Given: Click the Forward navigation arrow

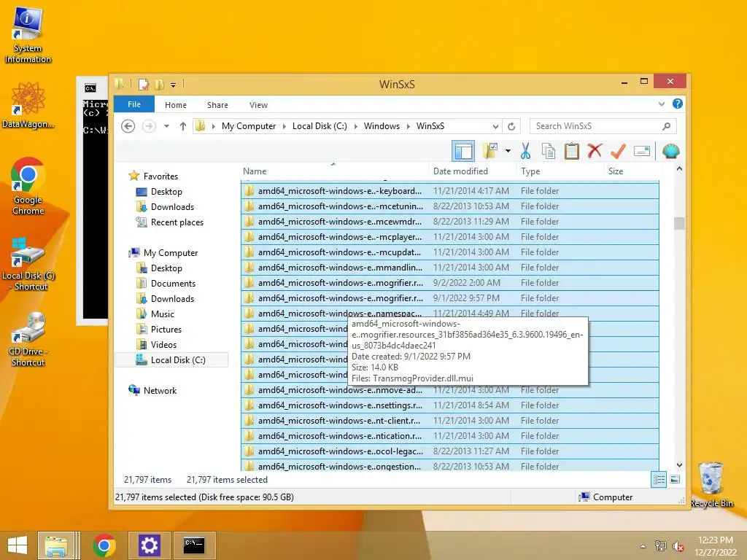Looking at the screenshot, I should pyautogui.click(x=149, y=126).
